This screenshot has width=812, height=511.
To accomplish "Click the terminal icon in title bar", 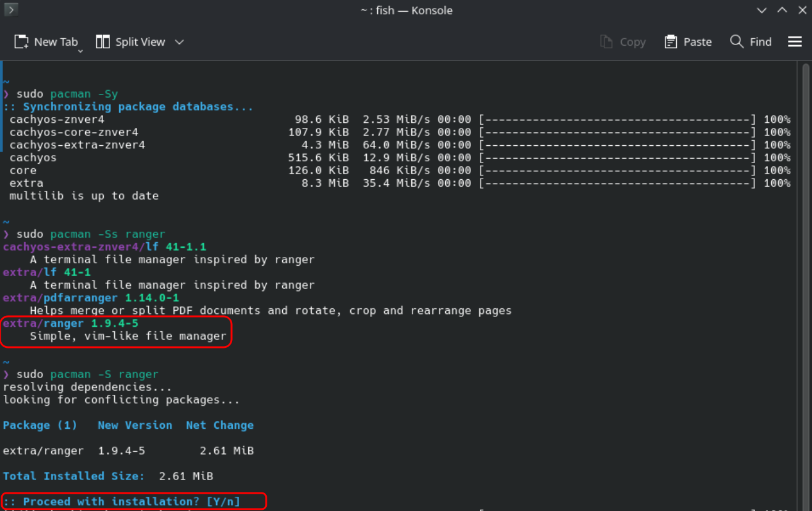I will click(x=10, y=10).
